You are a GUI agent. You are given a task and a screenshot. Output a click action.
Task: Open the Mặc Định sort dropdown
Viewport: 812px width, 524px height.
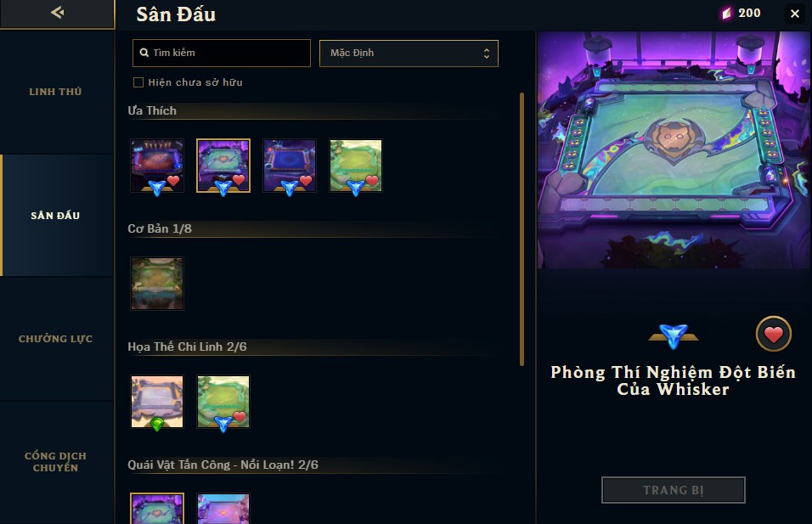pos(409,54)
